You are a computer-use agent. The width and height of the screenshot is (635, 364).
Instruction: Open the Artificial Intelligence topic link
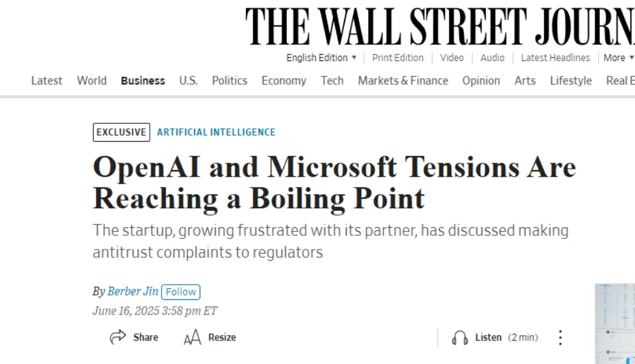[216, 132]
